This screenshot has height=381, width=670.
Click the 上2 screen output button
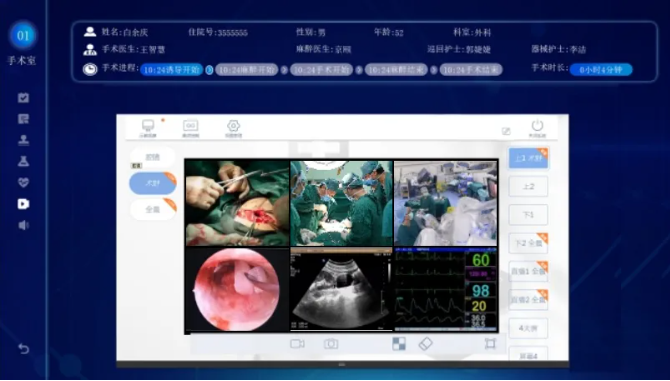[x=528, y=187]
